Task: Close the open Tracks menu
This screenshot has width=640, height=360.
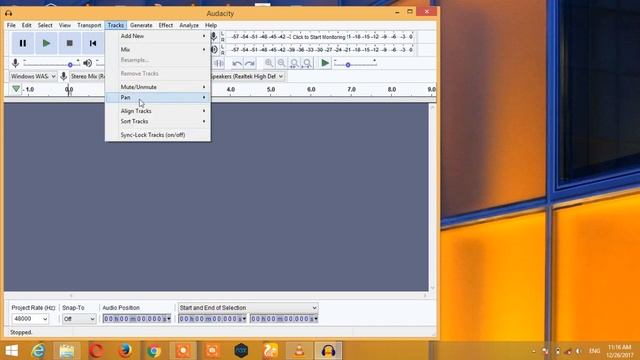Action: coord(116,25)
